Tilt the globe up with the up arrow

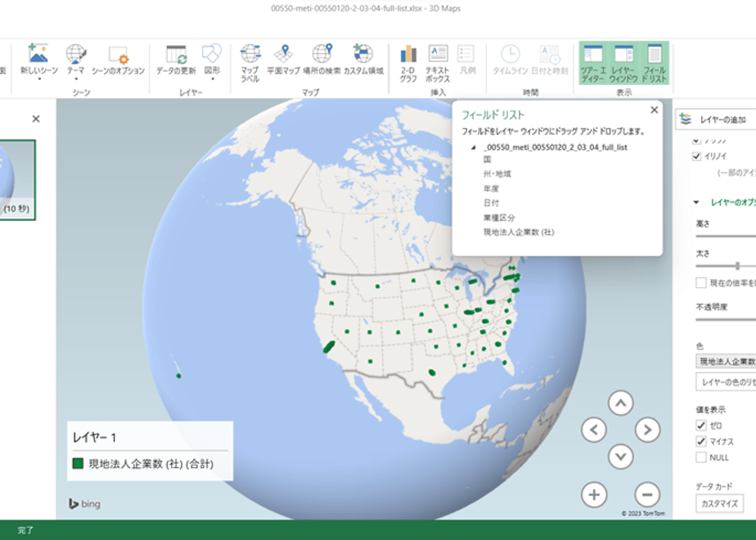coord(620,403)
